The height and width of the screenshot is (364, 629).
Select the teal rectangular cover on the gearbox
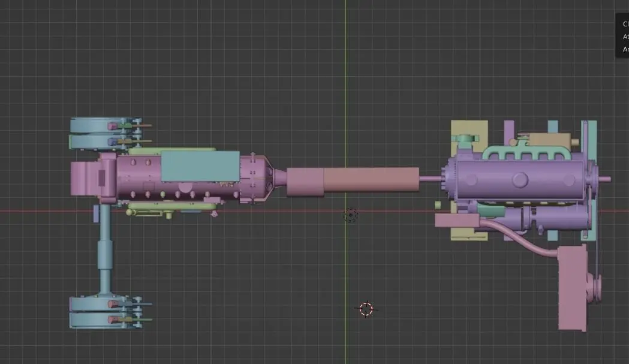coord(200,166)
